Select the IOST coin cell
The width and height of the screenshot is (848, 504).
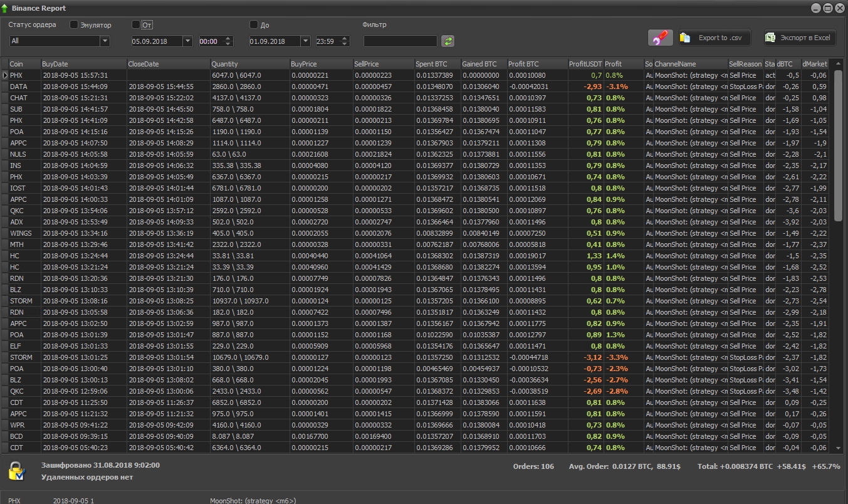[x=24, y=188]
